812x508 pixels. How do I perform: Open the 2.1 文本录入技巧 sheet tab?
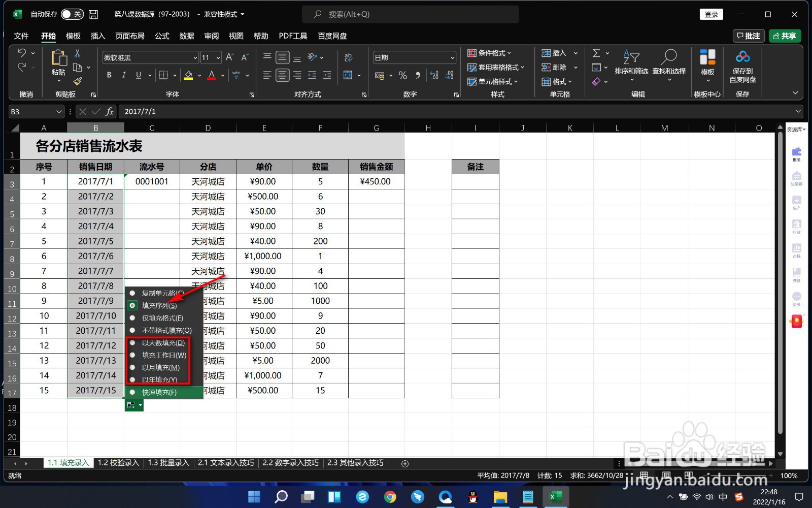click(226, 463)
